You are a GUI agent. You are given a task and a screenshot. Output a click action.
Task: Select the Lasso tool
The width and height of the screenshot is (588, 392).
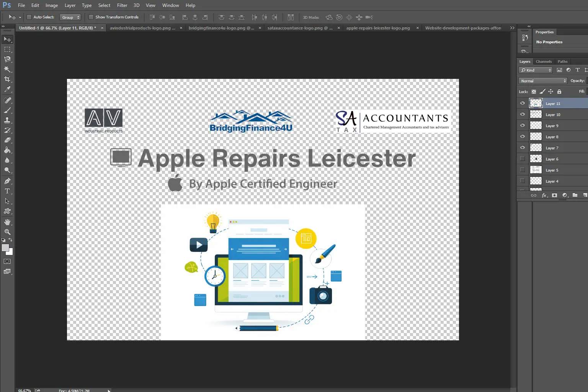(x=7, y=59)
